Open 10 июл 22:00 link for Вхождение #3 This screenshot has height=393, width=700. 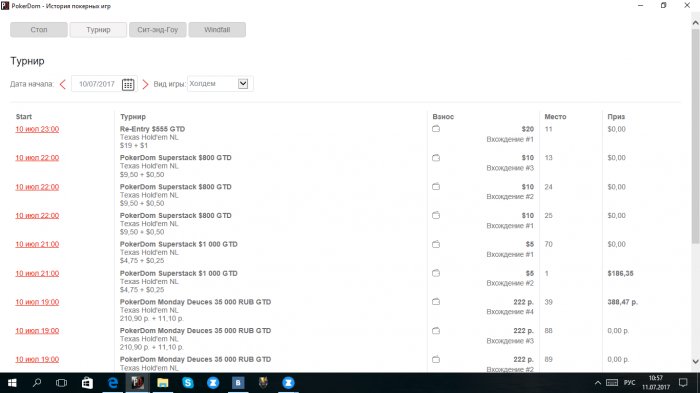click(x=37, y=158)
